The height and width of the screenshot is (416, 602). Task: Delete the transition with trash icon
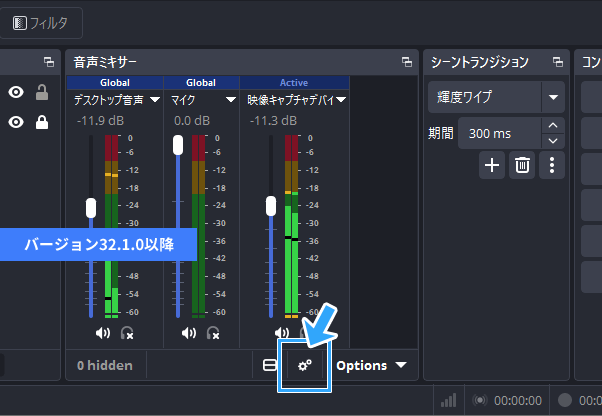(x=522, y=165)
